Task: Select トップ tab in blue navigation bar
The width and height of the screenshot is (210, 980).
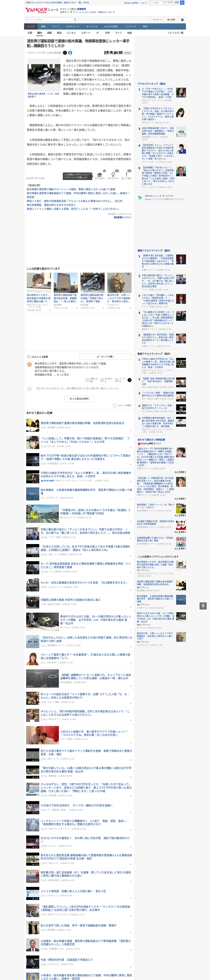Action: (31, 27)
